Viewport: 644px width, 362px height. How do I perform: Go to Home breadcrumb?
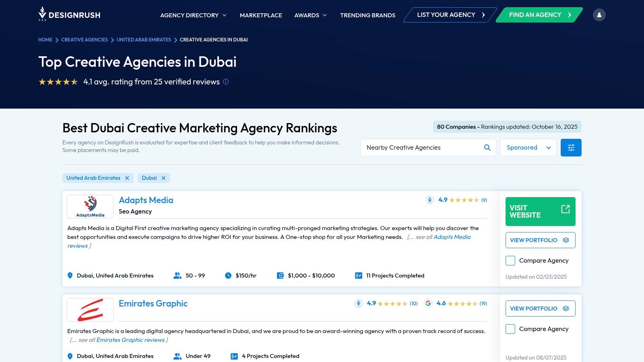click(x=45, y=40)
